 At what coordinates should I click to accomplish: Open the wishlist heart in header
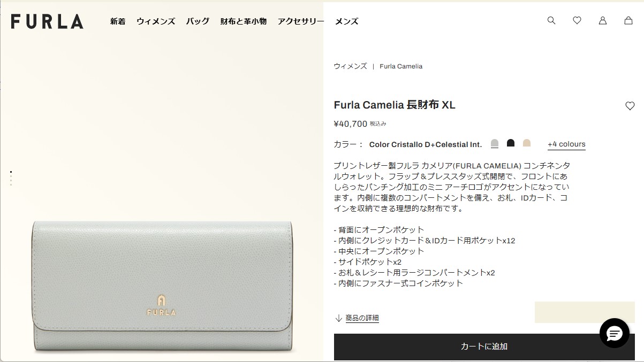pos(577,20)
